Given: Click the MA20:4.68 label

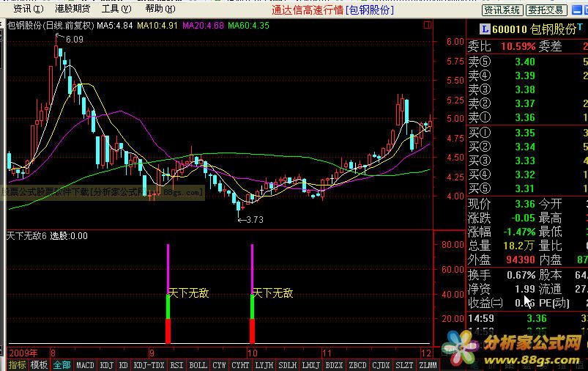Looking at the screenshot, I should pos(203,26).
